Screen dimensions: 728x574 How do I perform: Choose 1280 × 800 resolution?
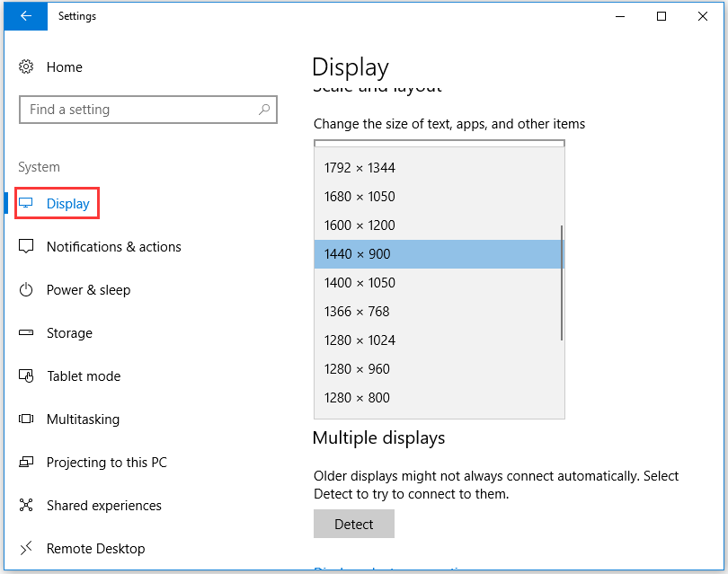[439, 398]
